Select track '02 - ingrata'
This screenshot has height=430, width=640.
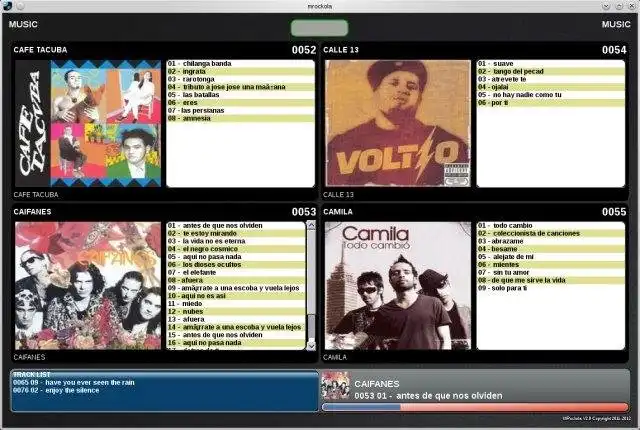pos(240,71)
